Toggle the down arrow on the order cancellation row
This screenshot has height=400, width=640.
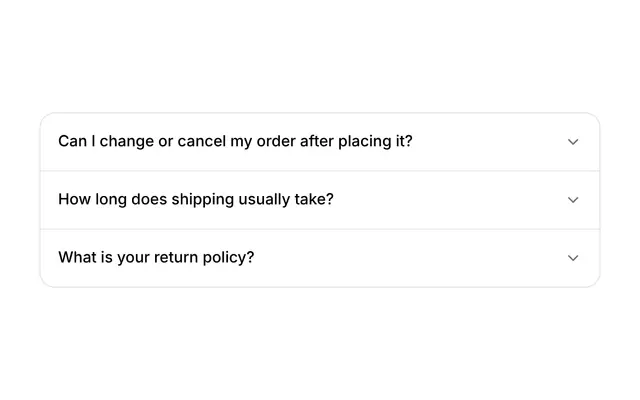pos(573,142)
